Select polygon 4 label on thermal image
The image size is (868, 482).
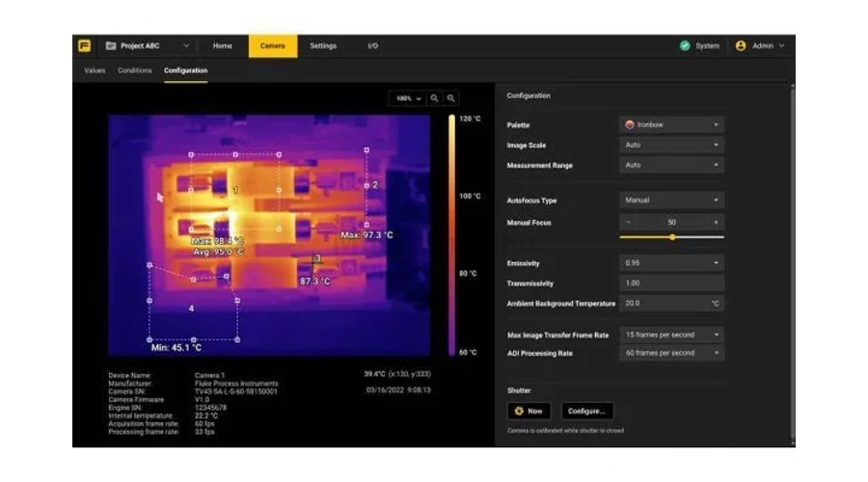[192, 308]
